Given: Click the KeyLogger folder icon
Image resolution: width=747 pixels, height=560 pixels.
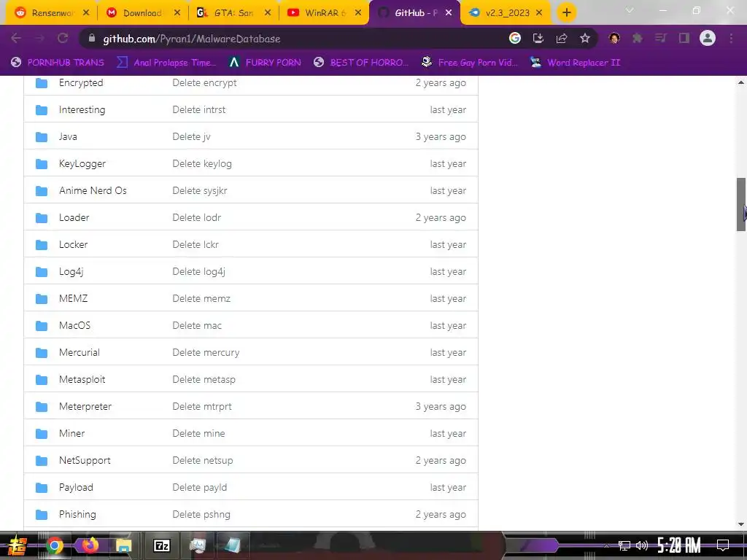Looking at the screenshot, I should tap(42, 164).
